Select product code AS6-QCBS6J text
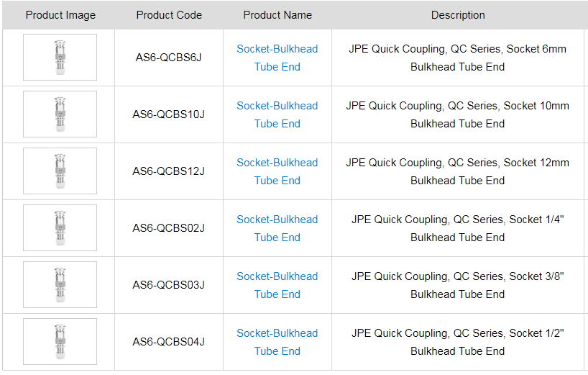The image size is (588, 375). 168,58
